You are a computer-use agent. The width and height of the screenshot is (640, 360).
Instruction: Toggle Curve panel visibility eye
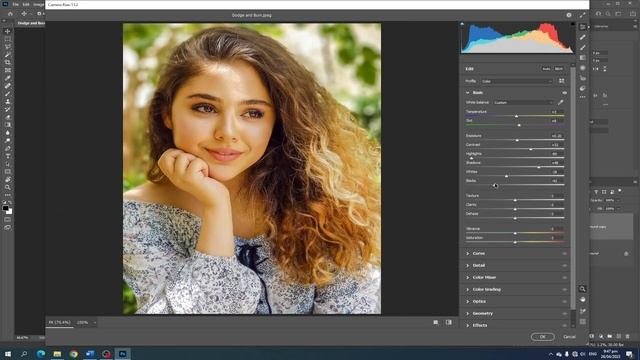point(564,253)
